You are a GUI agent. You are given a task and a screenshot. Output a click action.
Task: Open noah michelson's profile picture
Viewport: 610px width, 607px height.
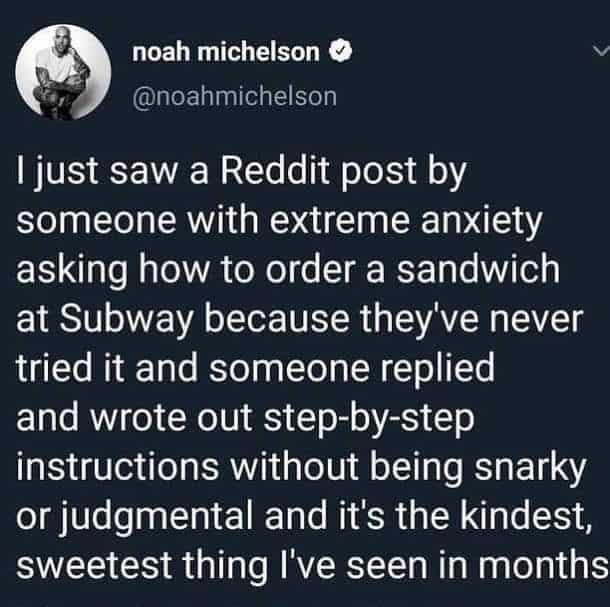pyautogui.click(x=63, y=72)
